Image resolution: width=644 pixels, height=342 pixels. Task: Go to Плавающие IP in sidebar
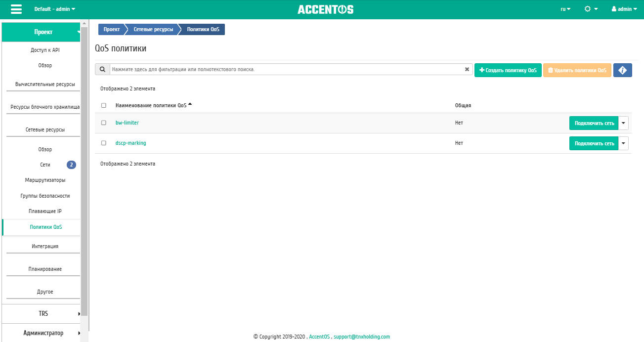pos(45,211)
